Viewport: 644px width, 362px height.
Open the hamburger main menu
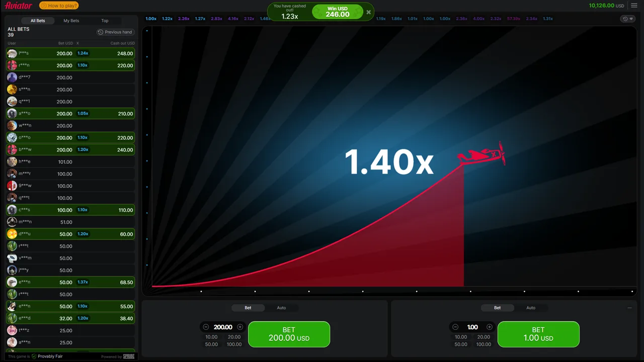pyautogui.click(x=634, y=6)
